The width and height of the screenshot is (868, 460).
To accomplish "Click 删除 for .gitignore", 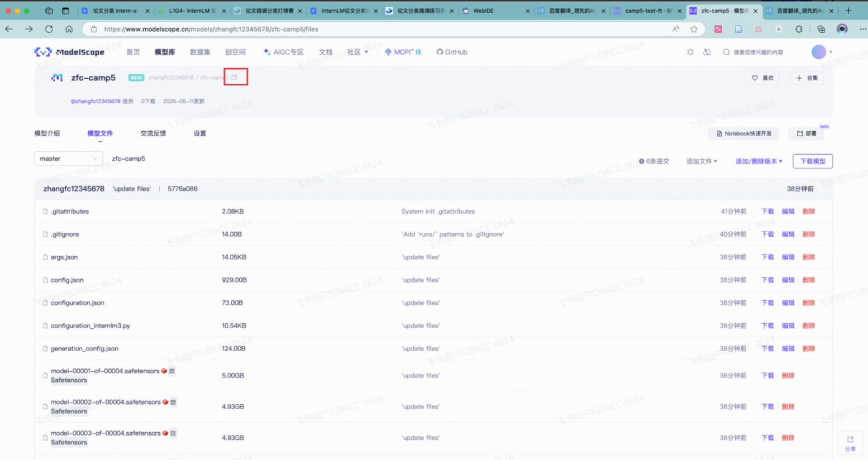I will coord(808,234).
